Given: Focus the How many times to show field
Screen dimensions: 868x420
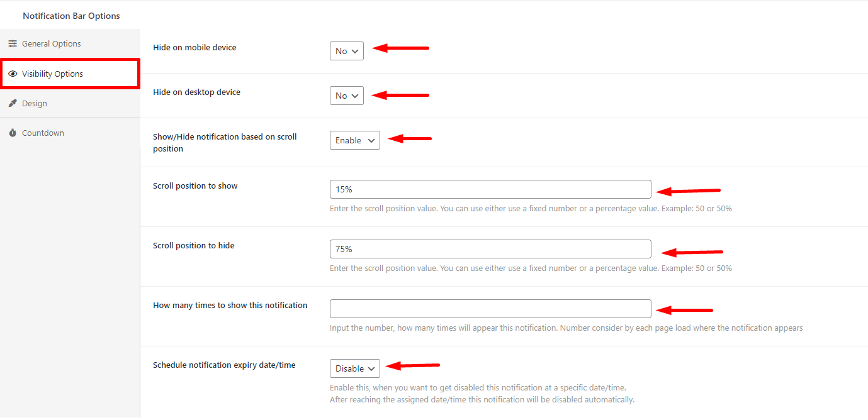Looking at the screenshot, I should (490, 309).
